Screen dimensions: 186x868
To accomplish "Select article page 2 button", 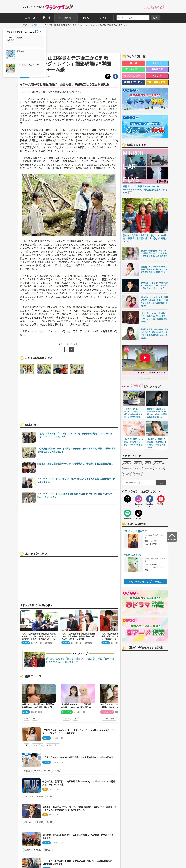I will pos(71,349).
